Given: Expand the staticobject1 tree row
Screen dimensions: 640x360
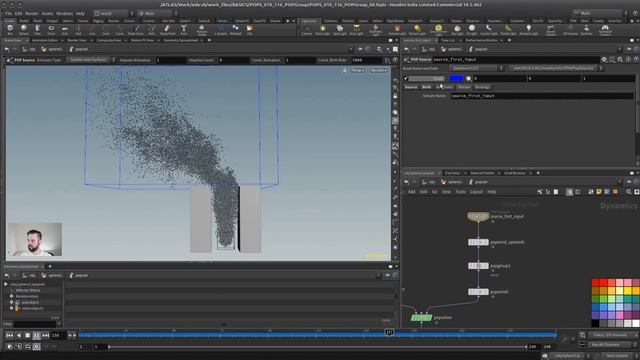Looking at the screenshot, I should 11,308.
